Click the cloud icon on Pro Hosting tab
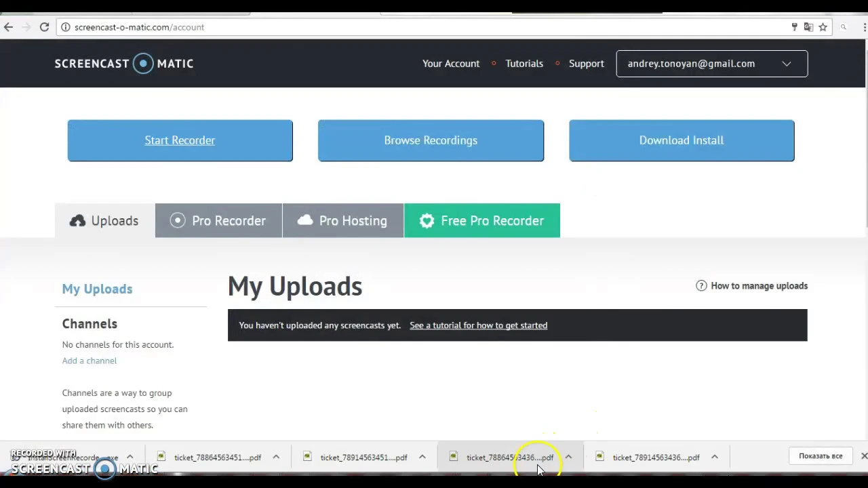868x488 pixels. pos(305,220)
